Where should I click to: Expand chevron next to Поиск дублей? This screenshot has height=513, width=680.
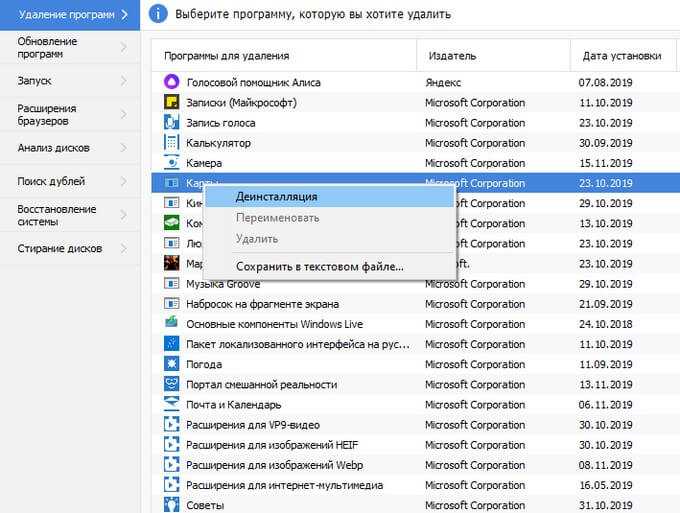click(124, 181)
